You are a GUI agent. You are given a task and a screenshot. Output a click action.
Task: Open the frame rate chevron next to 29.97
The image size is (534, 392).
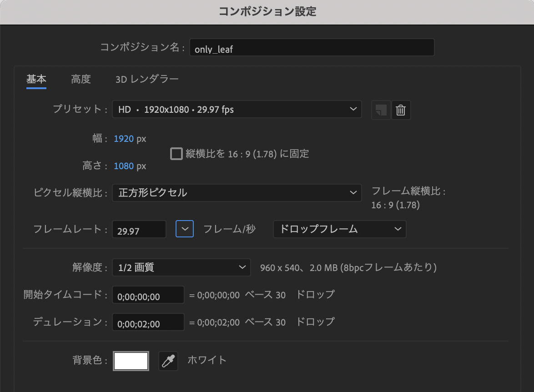pos(184,229)
